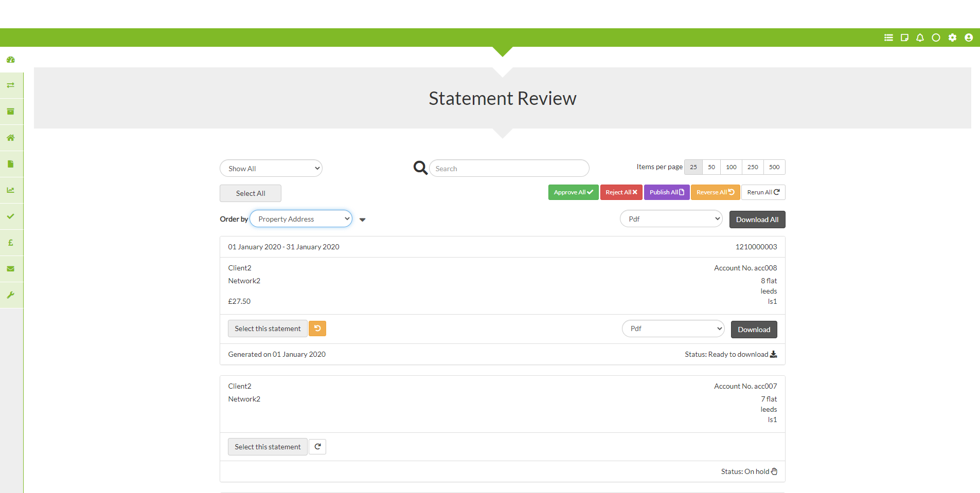980x493 pixels.
Task: Open the checkmark sidebar icon
Action: (x=11, y=216)
